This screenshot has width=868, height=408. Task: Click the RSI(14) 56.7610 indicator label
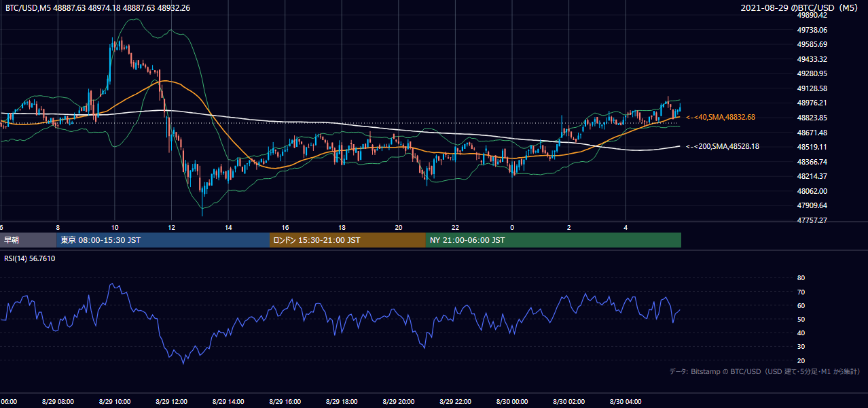click(30, 258)
